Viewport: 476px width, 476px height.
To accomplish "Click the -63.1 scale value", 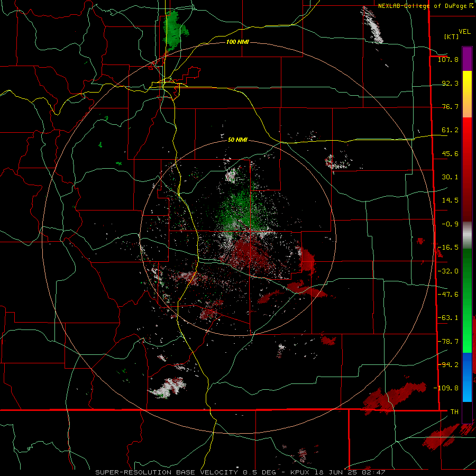I will pos(448,318).
